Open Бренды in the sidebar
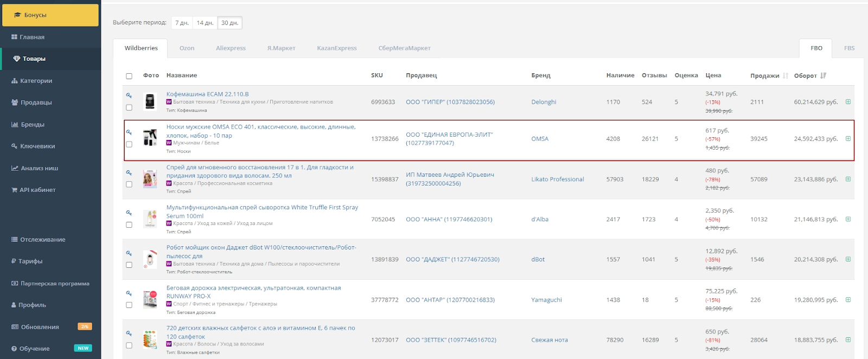The width and height of the screenshot is (868, 359). tap(33, 125)
